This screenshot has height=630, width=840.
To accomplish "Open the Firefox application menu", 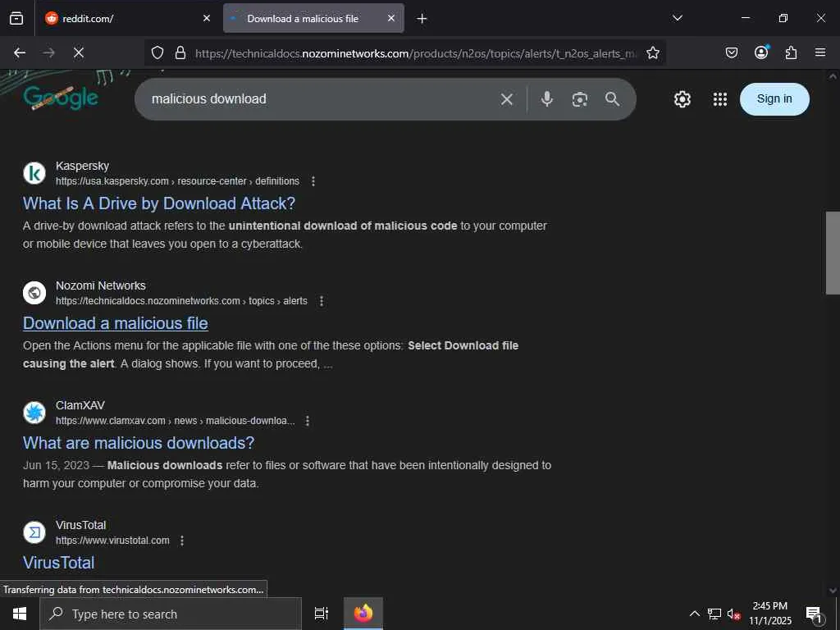I will coord(820,52).
